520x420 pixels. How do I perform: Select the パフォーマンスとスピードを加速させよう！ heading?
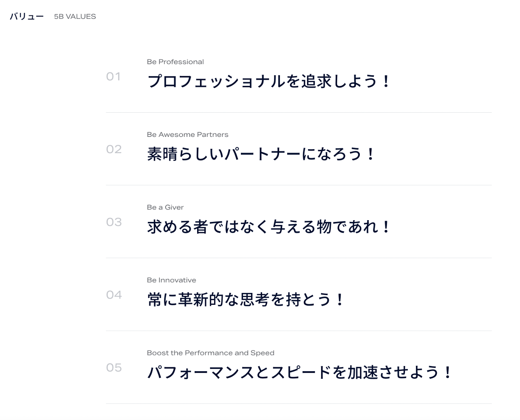coord(299,372)
